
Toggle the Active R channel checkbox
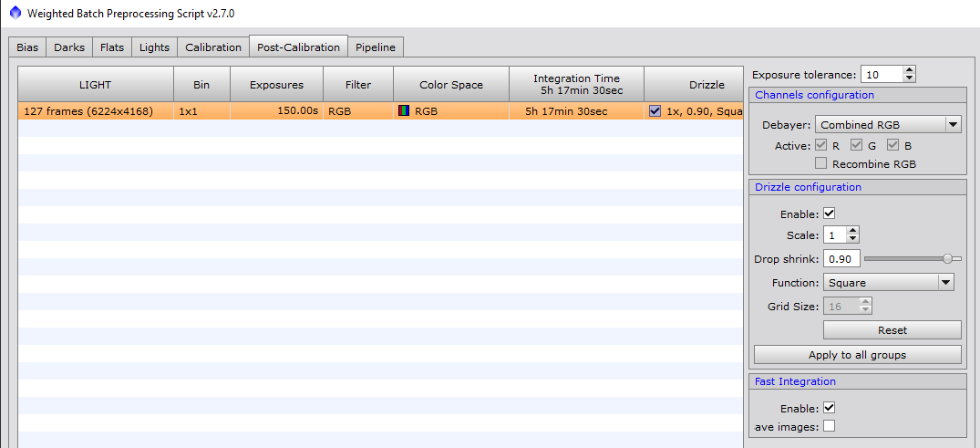821,146
